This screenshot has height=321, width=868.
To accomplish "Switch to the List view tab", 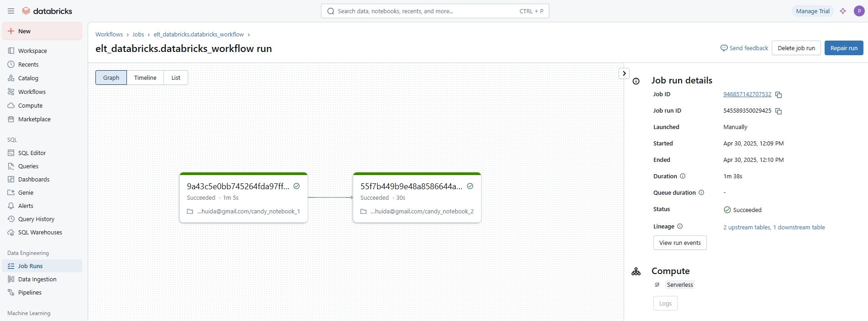I will click(x=176, y=78).
